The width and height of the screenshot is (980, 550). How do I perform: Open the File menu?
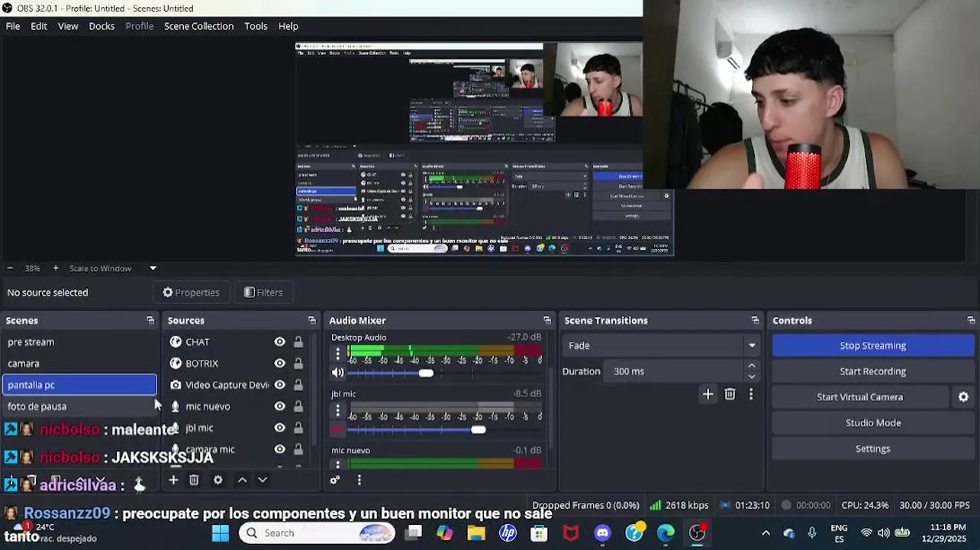(x=13, y=26)
